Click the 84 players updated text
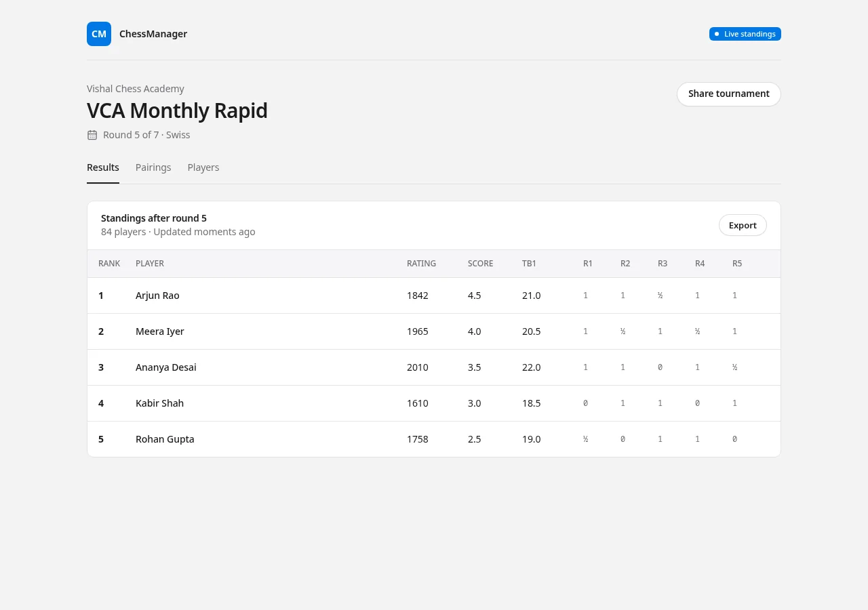This screenshot has width=868, height=610. click(x=178, y=232)
